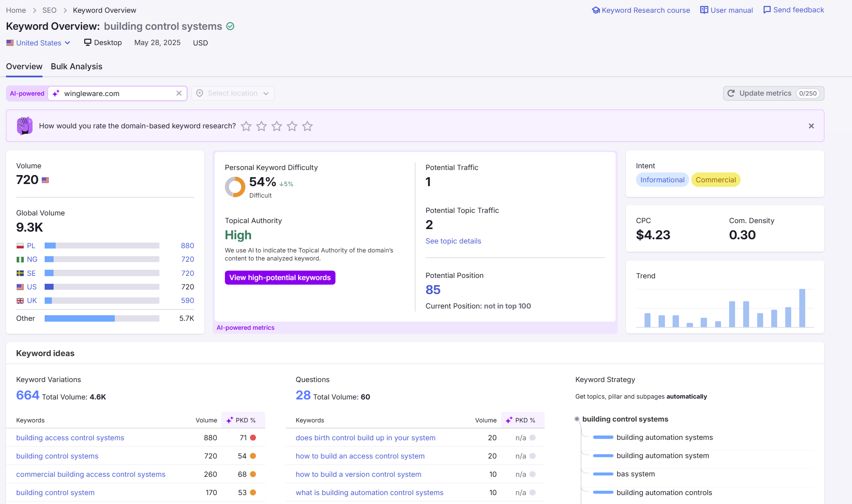The height and width of the screenshot is (504, 852).
Task: Click the Desktop monitor device icon
Action: point(88,42)
